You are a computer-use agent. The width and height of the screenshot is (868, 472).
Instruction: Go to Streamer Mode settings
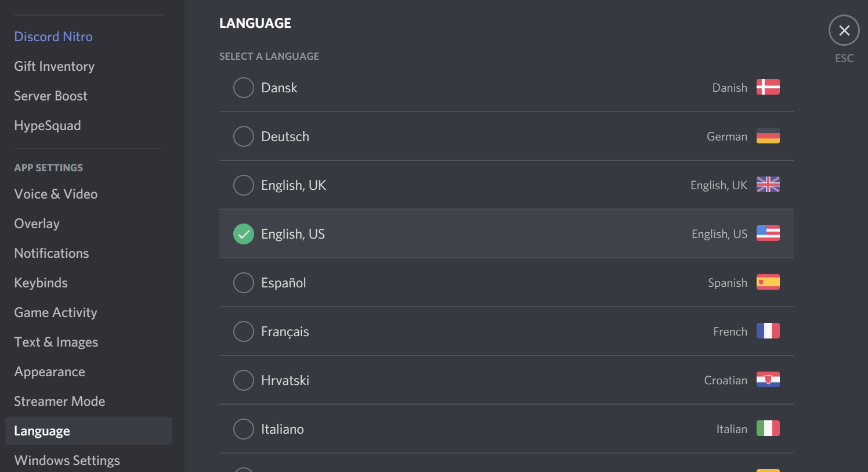[x=59, y=401]
